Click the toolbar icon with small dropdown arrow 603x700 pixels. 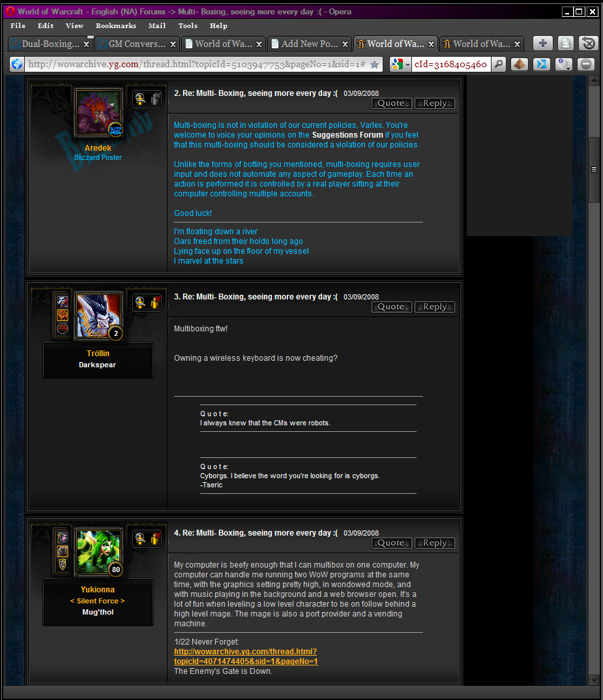564,65
